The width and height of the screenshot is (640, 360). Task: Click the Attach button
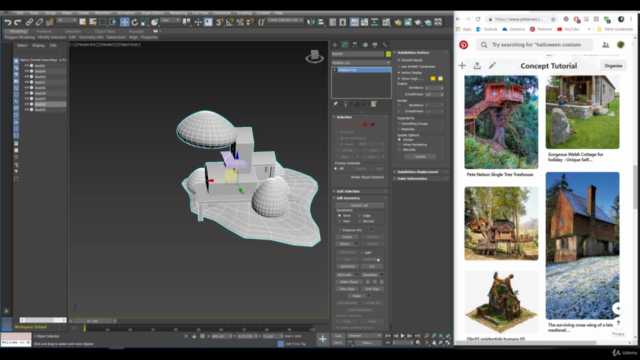pos(344,244)
